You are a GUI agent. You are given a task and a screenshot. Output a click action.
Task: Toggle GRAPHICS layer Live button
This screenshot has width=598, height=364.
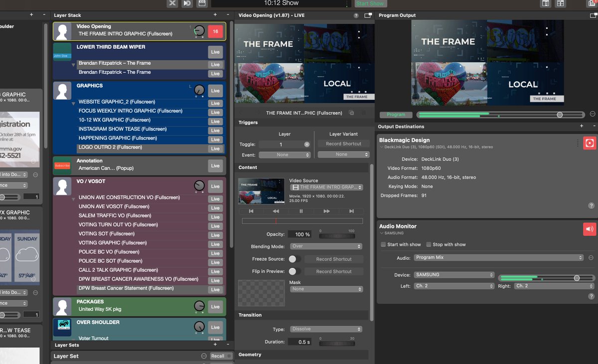click(x=215, y=91)
